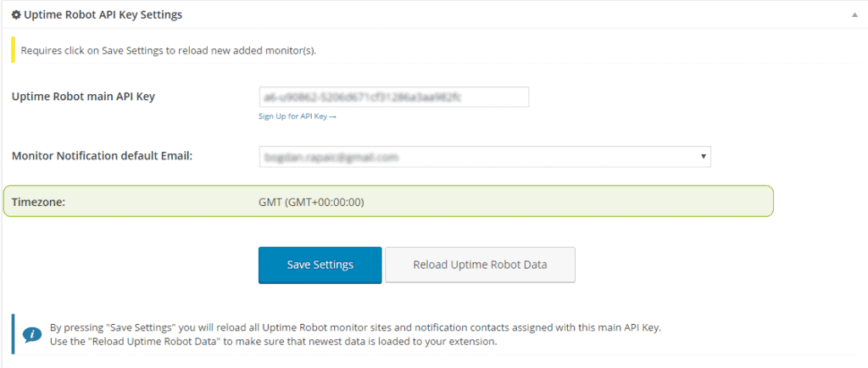Collapse the panel using the top-right triangle
This screenshot has height=368, width=868.
(x=854, y=15)
